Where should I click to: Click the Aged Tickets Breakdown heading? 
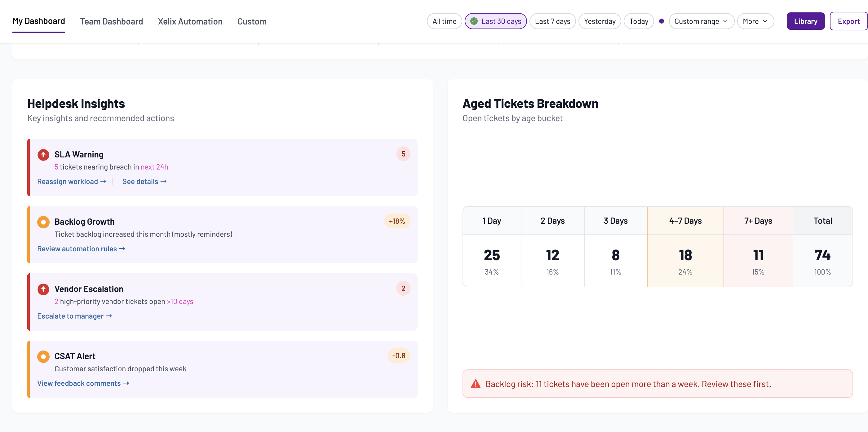click(530, 104)
